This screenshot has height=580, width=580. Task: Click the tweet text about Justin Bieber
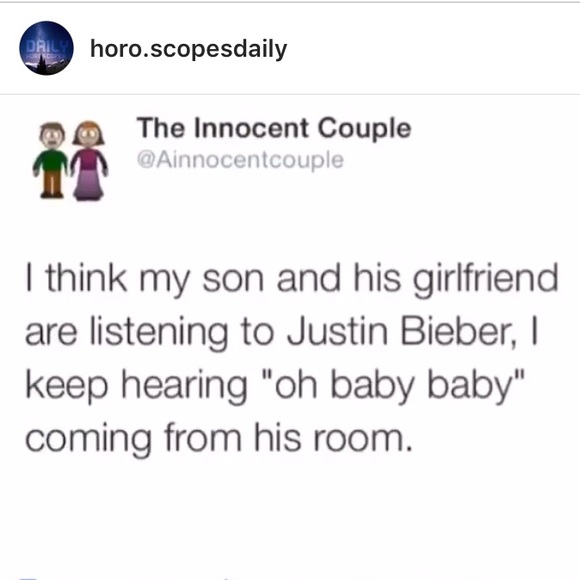pos(291,358)
